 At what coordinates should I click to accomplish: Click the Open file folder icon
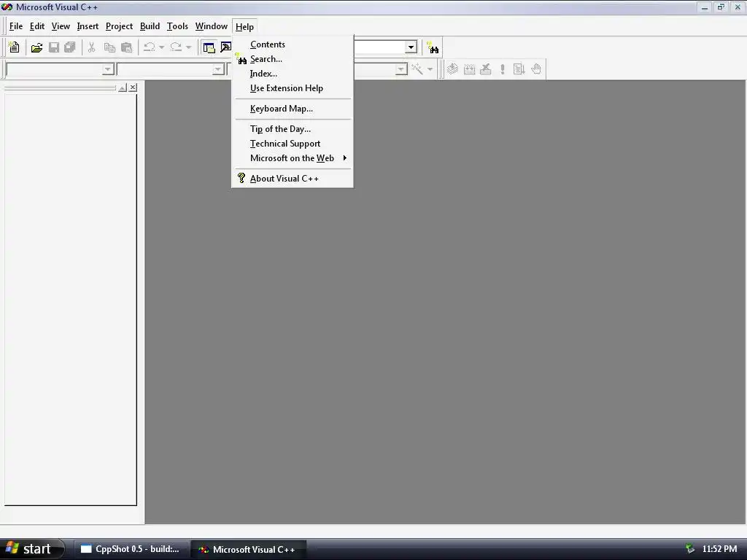[x=36, y=47]
